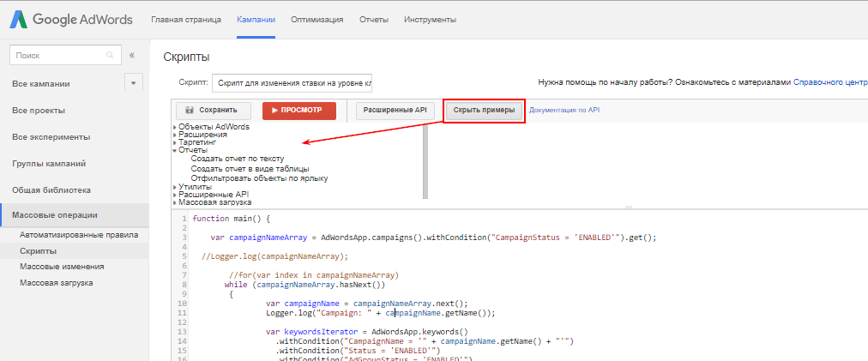Click the Расширенные API button
This screenshot has height=361, width=868.
395,110
